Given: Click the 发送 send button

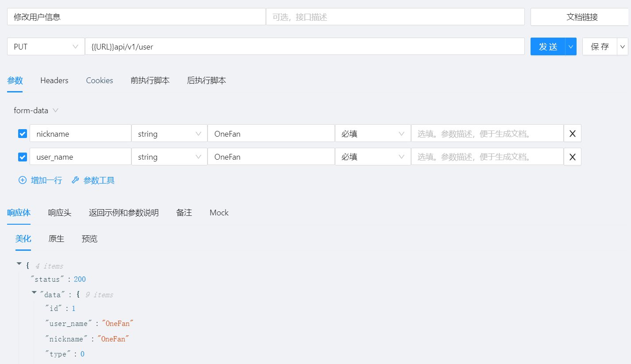Looking at the screenshot, I should (547, 46).
